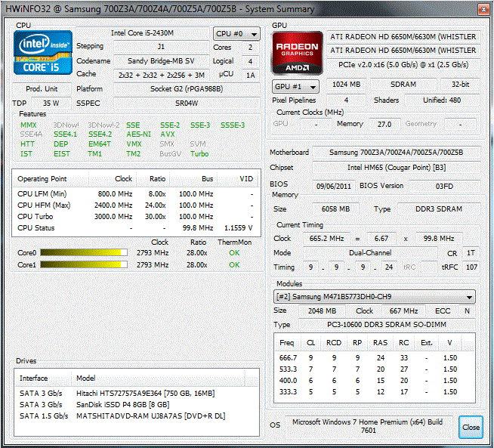The width and height of the screenshot is (494, 448).
Task: Click the CPU Turbo row
Action: (136, 216)
